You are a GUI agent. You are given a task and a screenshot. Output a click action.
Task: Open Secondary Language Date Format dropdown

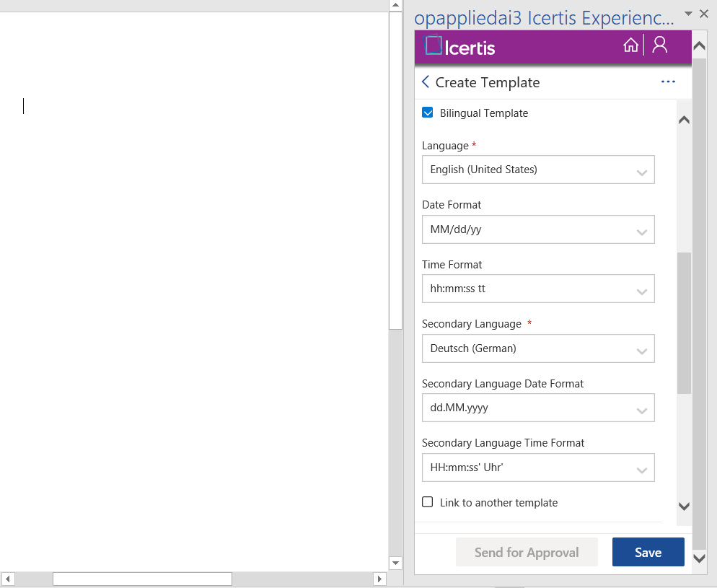pos(538,408)
